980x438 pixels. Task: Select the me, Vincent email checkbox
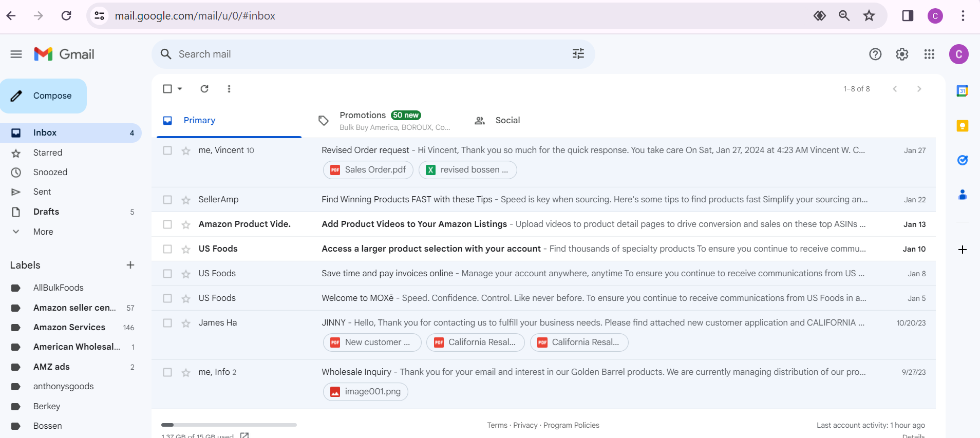click(x=167, y=150)
